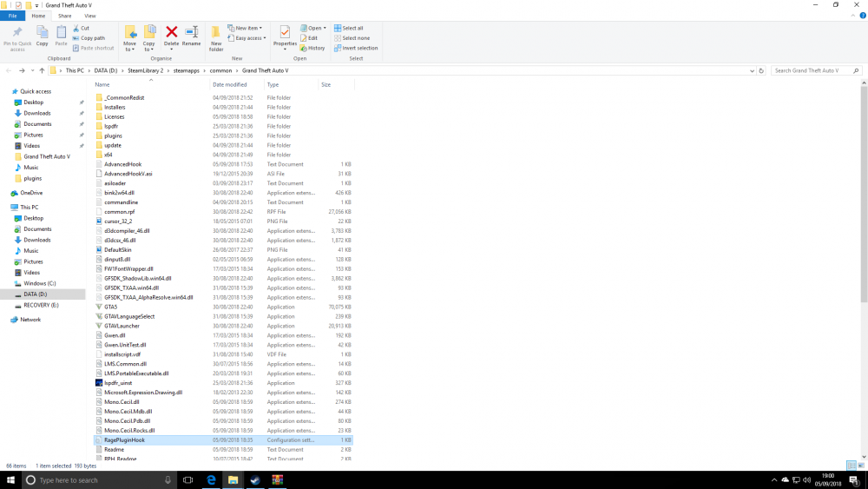This screenshot has height=489, width=868.
Task: Expand the address bar history dropdown
Action: pos(752,71)
